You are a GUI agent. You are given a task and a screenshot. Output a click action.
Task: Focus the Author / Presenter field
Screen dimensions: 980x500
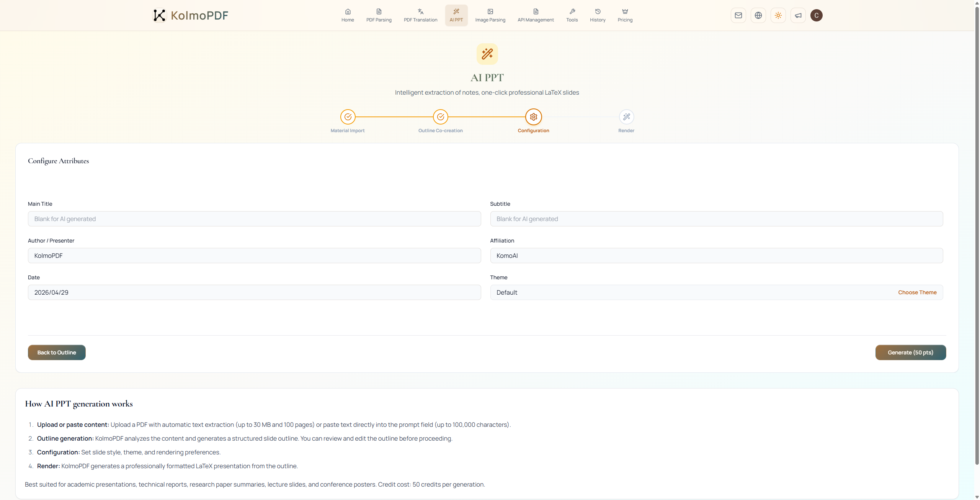[x=254, y=256]
